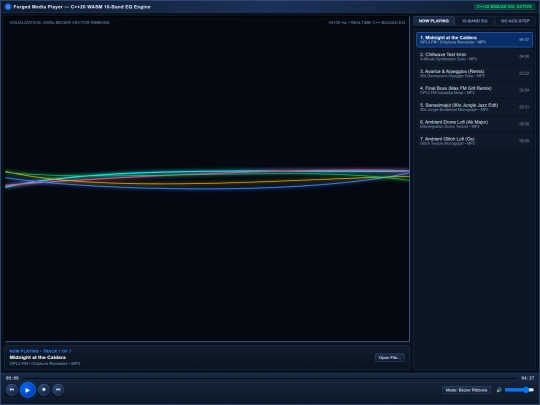Click the stop playback button

[x=44, y=390]
